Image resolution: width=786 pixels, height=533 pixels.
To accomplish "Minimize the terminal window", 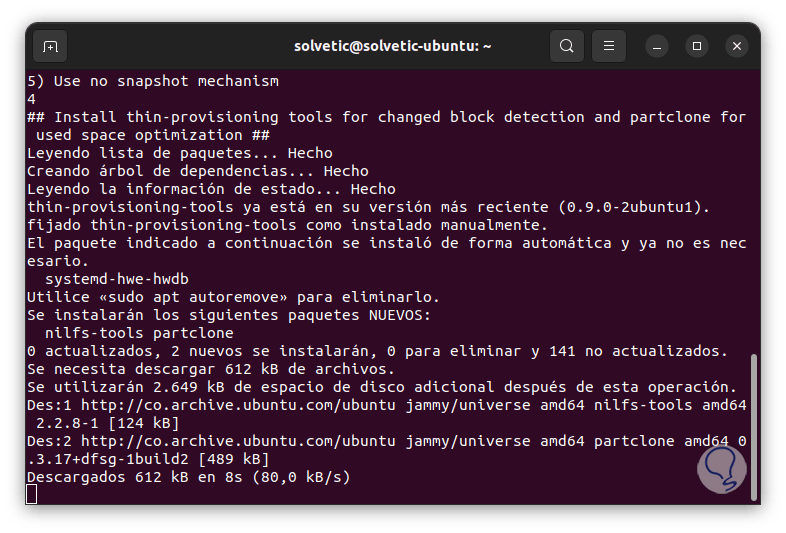I will point(657,46).
